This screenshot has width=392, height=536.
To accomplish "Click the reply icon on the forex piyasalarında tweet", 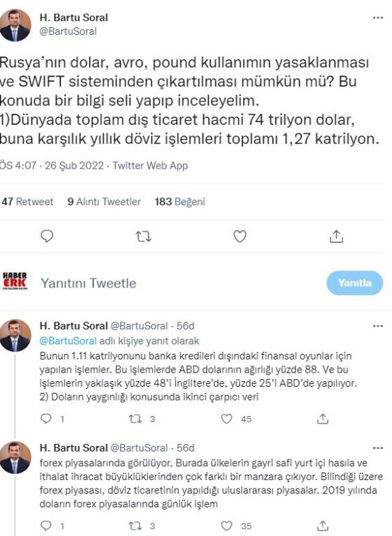I will [46, 526].
